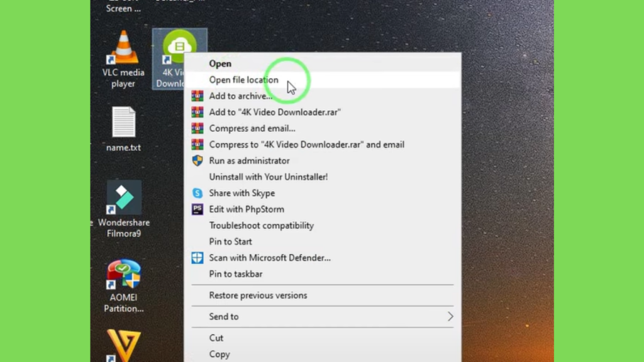Click WinRAR icon beside Add to archive
This screenshot has width=644, height=362.
pos(197,96)
